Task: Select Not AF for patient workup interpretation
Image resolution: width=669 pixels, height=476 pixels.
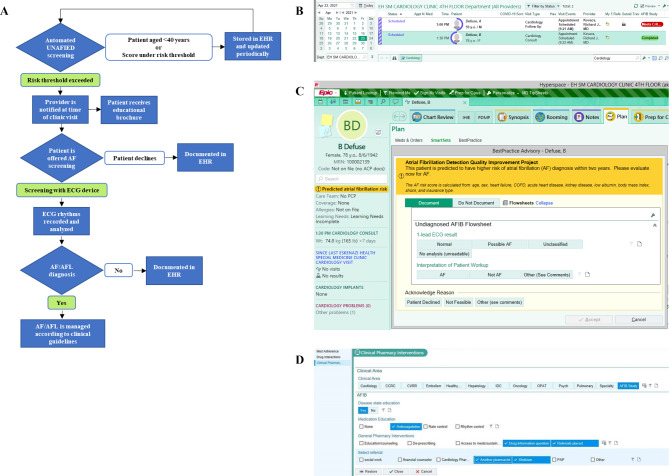Action: click(494, 275)
